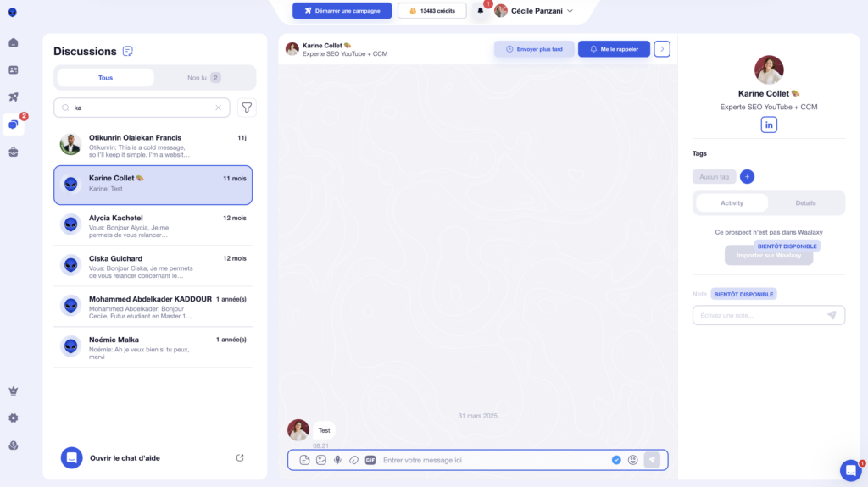
Task: Click the Envoyer plus tard button
Action: tap(534, 49)
